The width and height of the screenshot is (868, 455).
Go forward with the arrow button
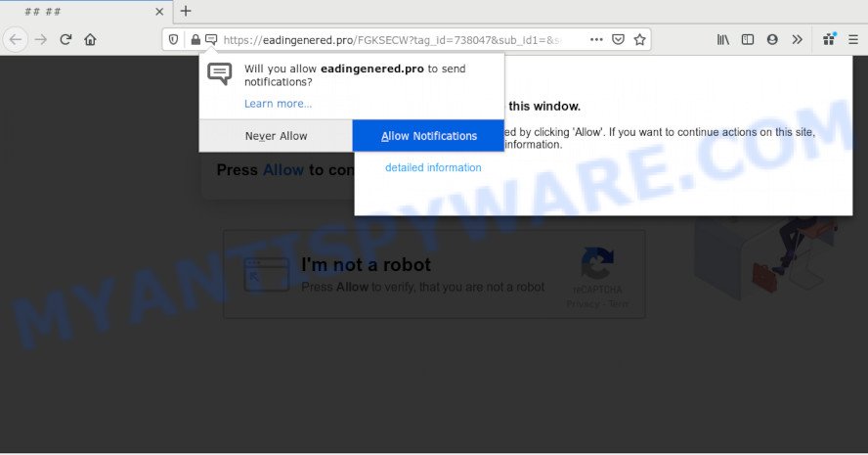coord(41,40)
